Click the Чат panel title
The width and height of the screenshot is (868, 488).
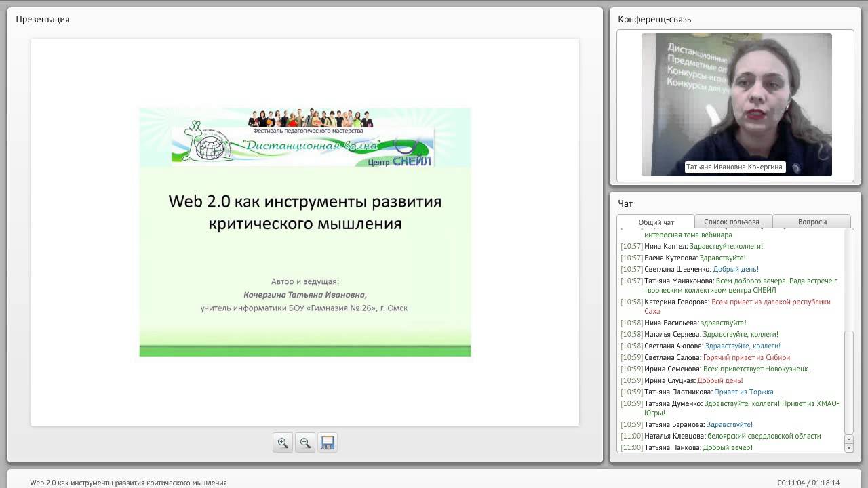[x=625, y=203]
